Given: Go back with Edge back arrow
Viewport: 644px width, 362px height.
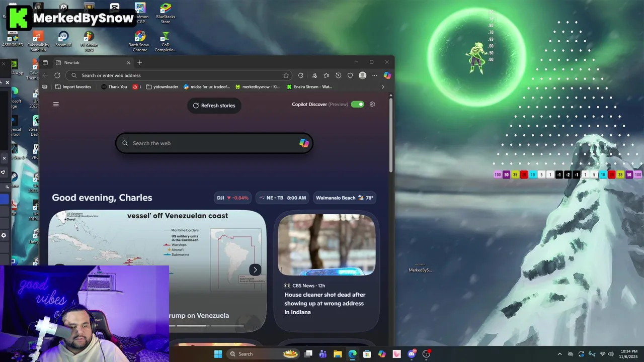Looking at the screenshot, I should 45,75.
